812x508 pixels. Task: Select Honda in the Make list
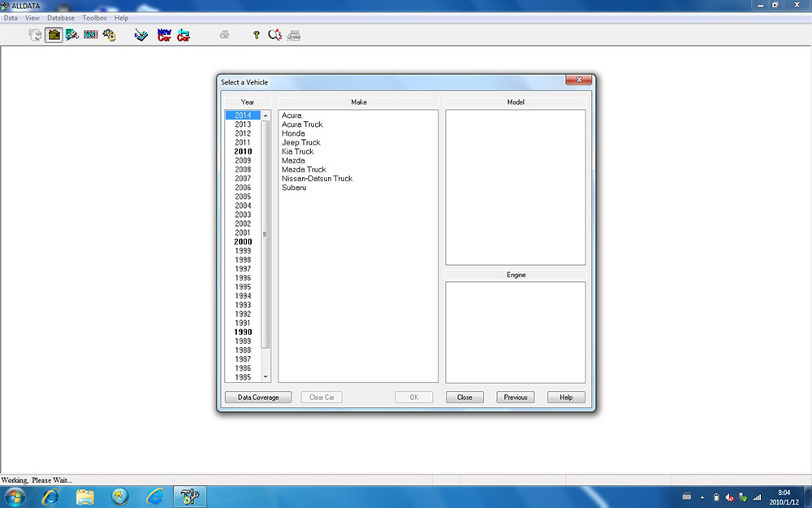[293, 133]
